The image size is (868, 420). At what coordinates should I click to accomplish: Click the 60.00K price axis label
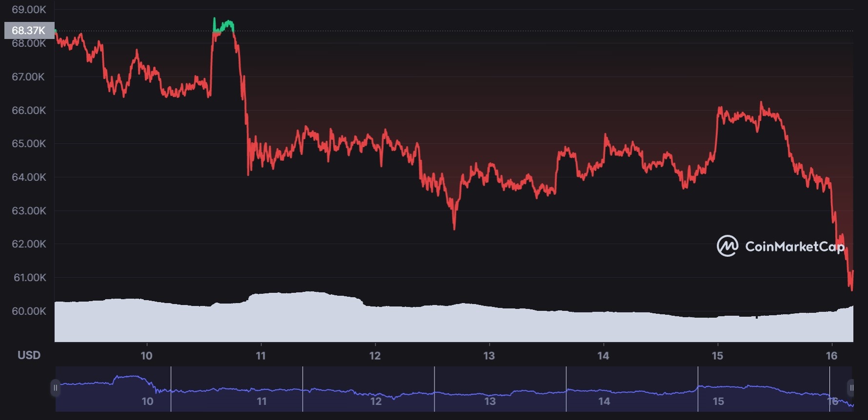click(x=29, y=311)
